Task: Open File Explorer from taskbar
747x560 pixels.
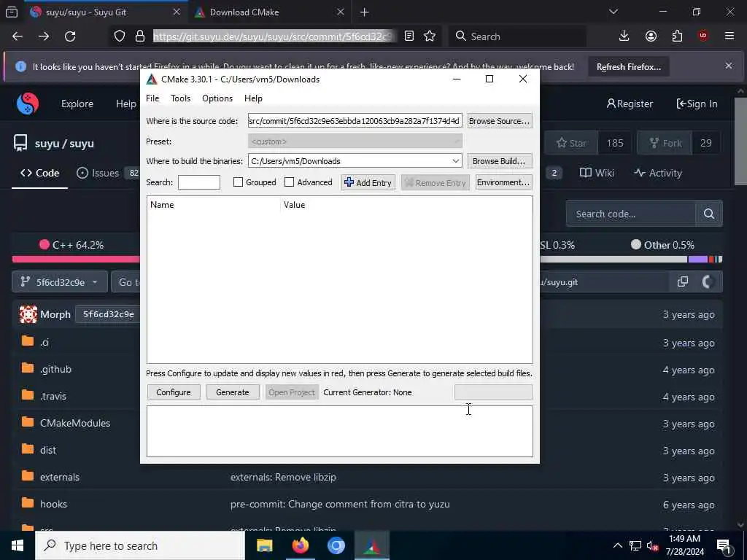Action: (264, 545)
